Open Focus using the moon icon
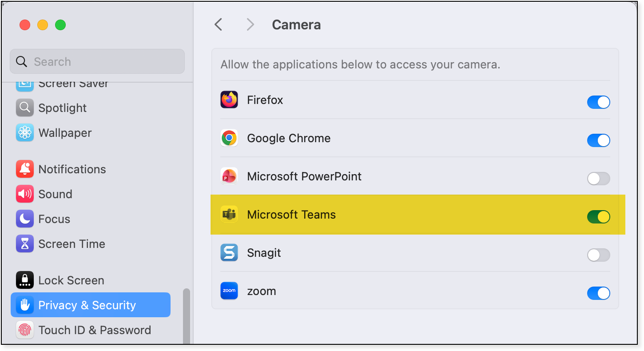The image size is (644, 351). coord(25,219)
